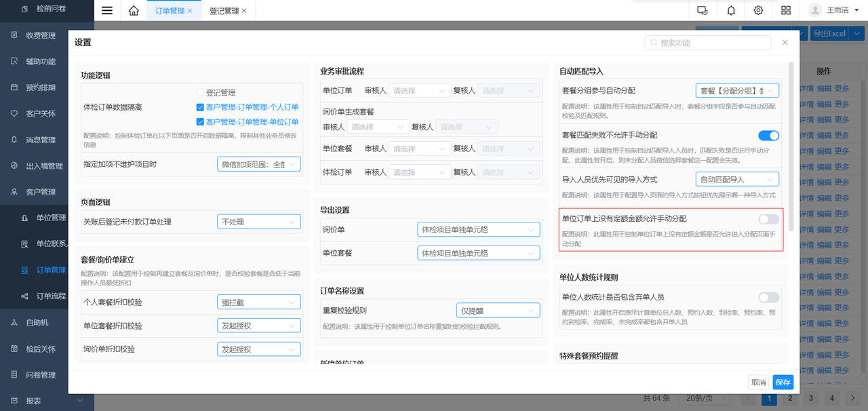Click the notification bell icon
Viewport: 868px width, 411px height.
click(731, 10)
